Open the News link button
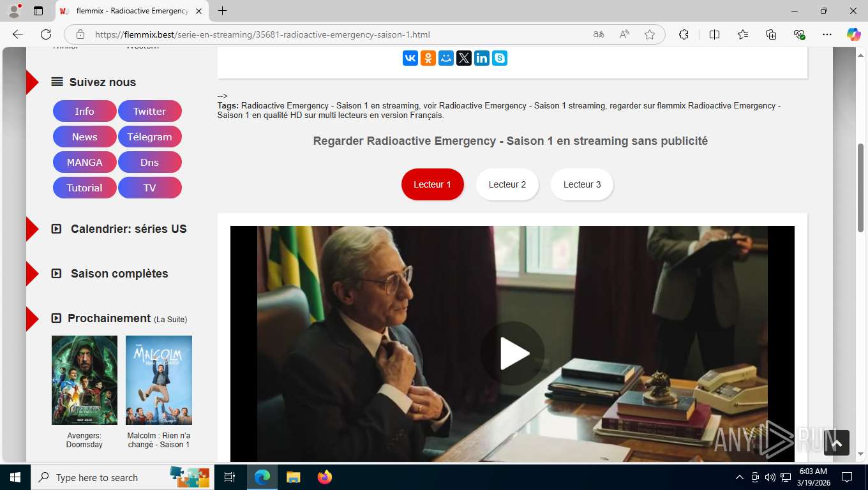Viewport: 868px width, 490px height. click(x=85, y=137)
